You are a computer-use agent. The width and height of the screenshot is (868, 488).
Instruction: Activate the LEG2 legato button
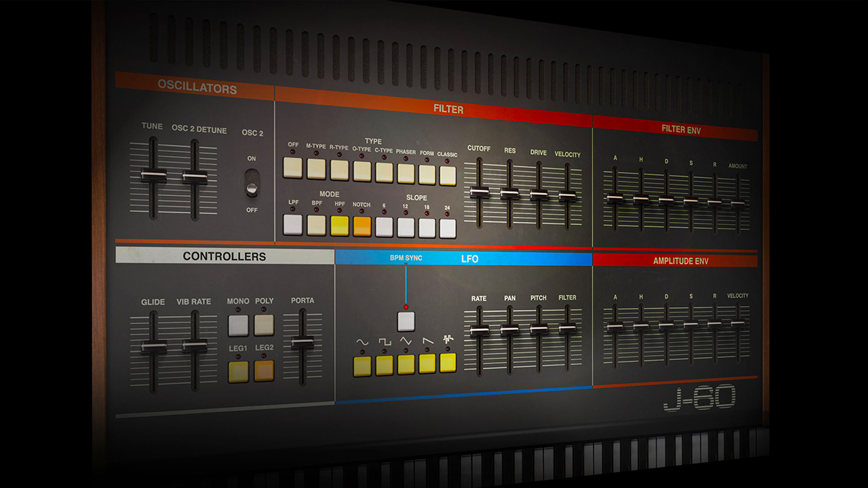(264, 371)
